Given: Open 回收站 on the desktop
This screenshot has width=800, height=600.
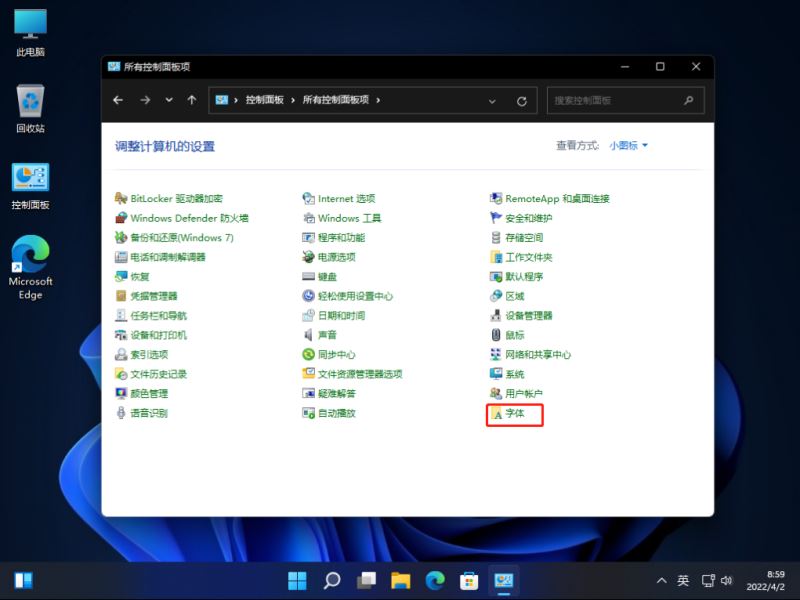Looking at the screenshot, I should [x=30, y=100].
